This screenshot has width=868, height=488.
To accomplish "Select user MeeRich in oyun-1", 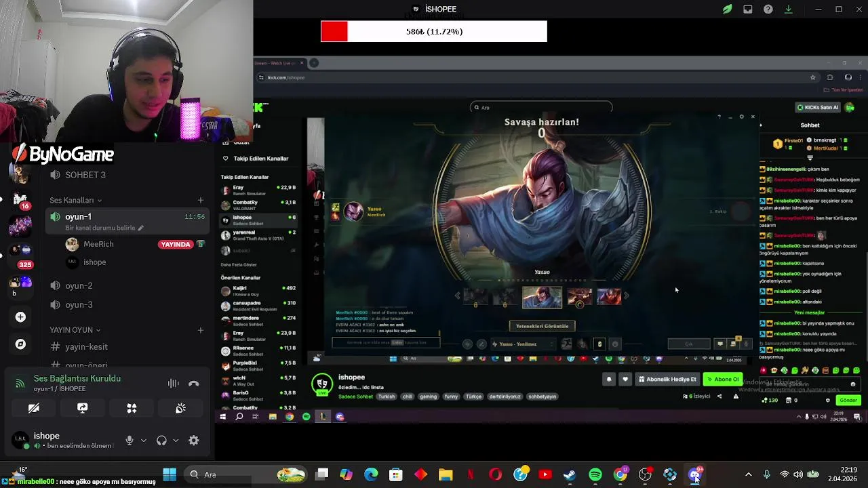I will pos(98,244).
